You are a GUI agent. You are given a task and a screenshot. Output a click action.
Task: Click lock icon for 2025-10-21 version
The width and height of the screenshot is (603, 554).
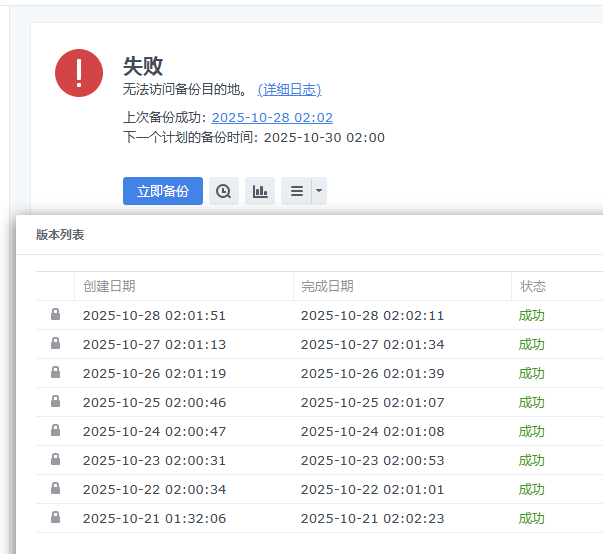tap(55, 518)
